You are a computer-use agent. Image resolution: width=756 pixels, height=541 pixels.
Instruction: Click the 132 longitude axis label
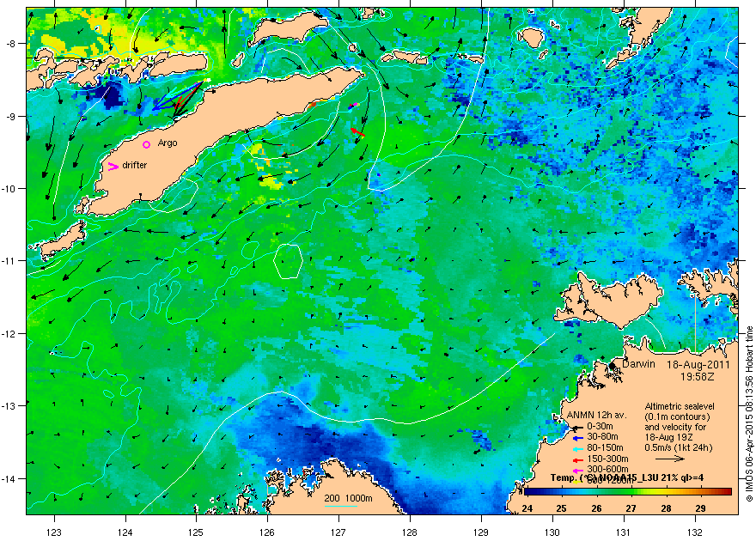695,532
